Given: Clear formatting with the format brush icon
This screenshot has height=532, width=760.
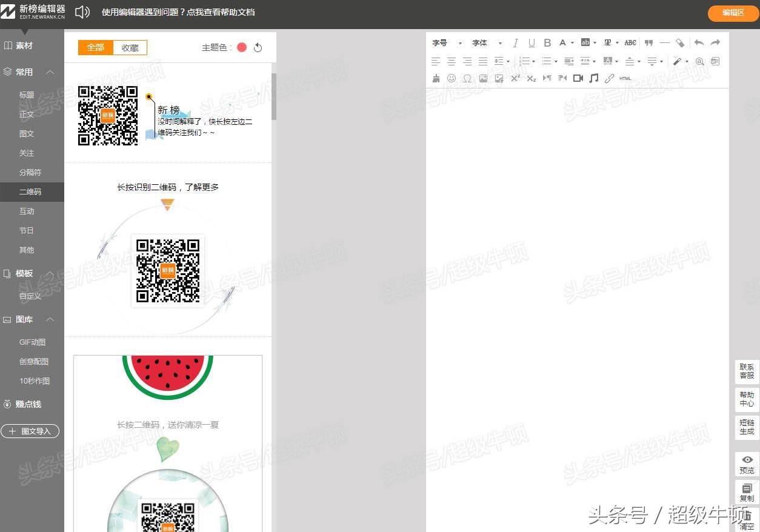Looking at the screenshot, I should 436,78.
